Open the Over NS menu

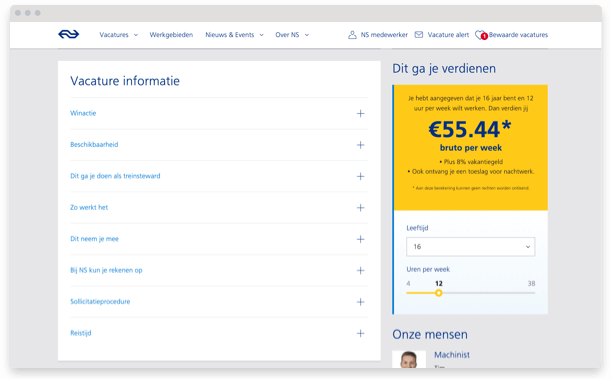coord(287,35)
